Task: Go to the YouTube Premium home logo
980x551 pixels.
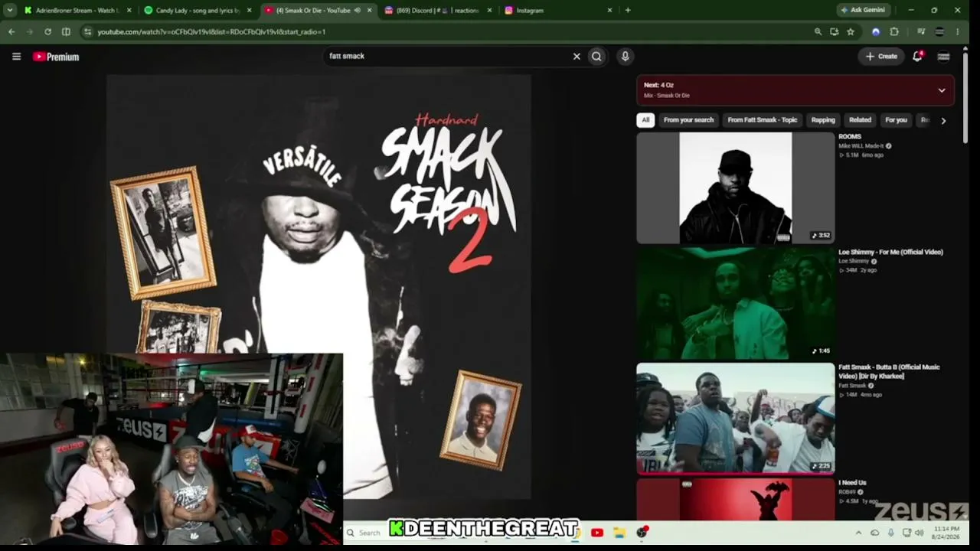Action: [56, 57]
